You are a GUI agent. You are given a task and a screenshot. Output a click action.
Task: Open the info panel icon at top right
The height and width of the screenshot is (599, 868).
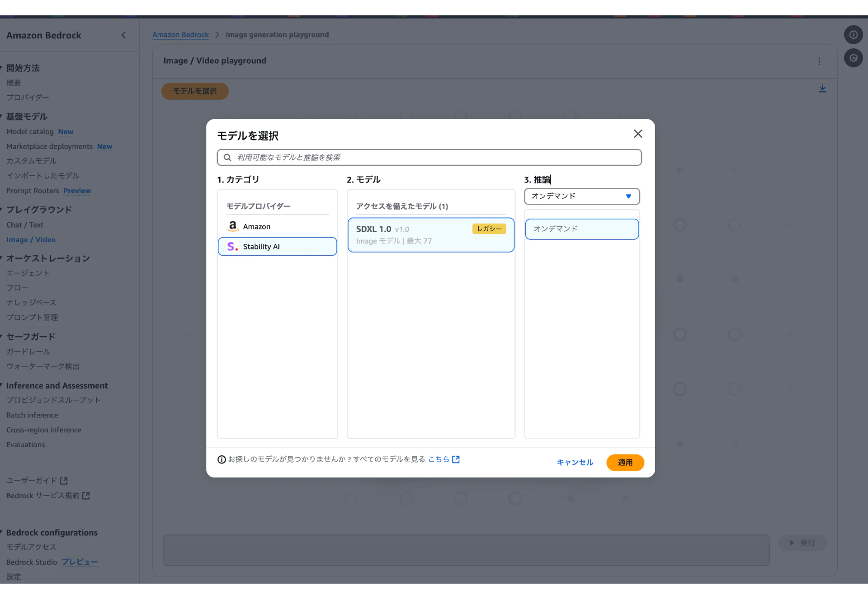853,35
